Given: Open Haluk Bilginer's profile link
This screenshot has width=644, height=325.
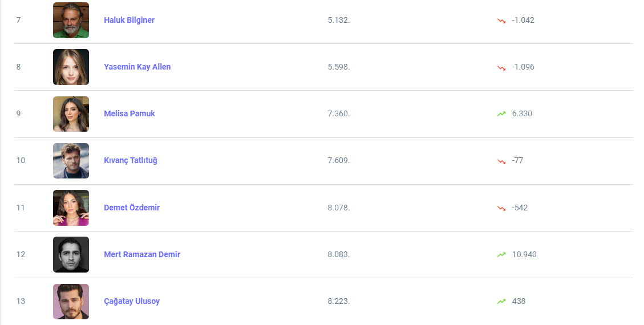Looking at the screenshot, I should 129,20.
